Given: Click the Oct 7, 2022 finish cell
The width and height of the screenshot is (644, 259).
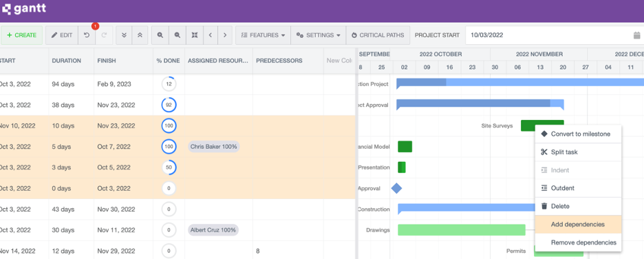Looking at the screenshot, I should 124,147.
